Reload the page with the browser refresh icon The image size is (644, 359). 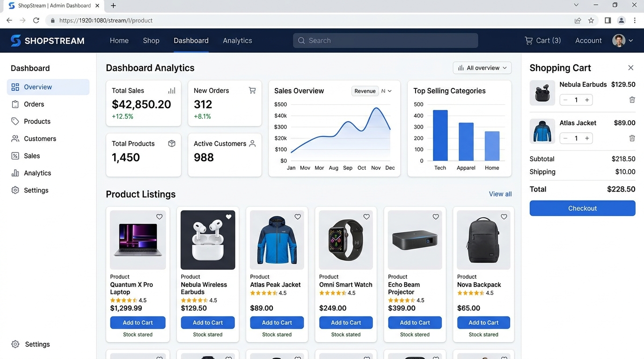coord(36,21)
